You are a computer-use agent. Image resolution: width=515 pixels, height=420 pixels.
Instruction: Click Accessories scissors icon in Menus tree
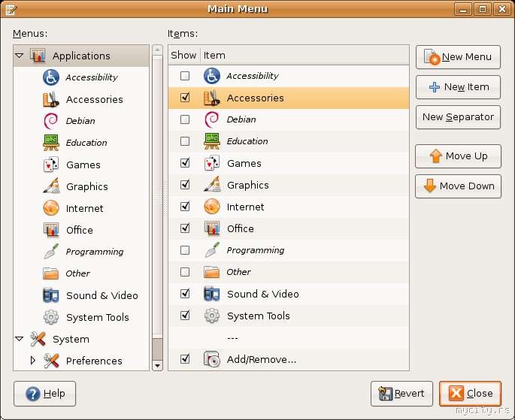[x=51, y=99]
